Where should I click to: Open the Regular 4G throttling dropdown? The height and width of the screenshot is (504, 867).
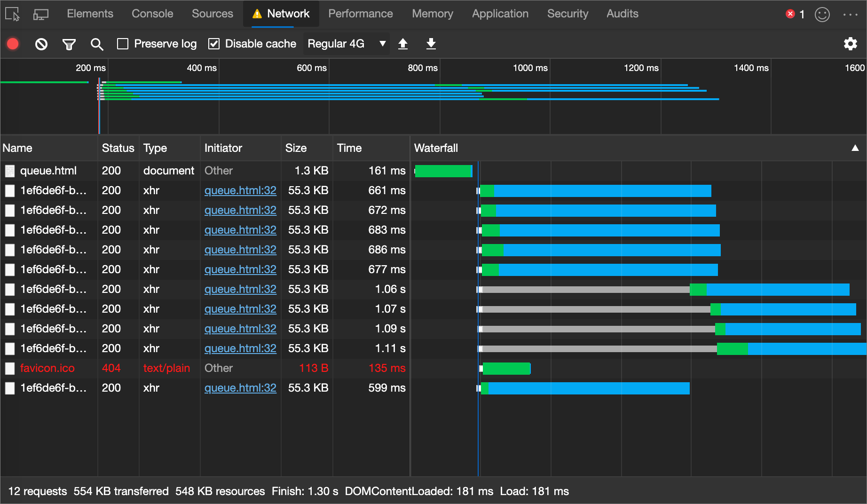[x=347, y=43]
